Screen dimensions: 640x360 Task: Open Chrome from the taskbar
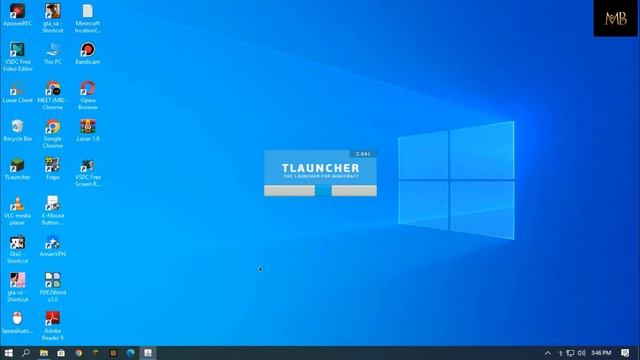78,353
